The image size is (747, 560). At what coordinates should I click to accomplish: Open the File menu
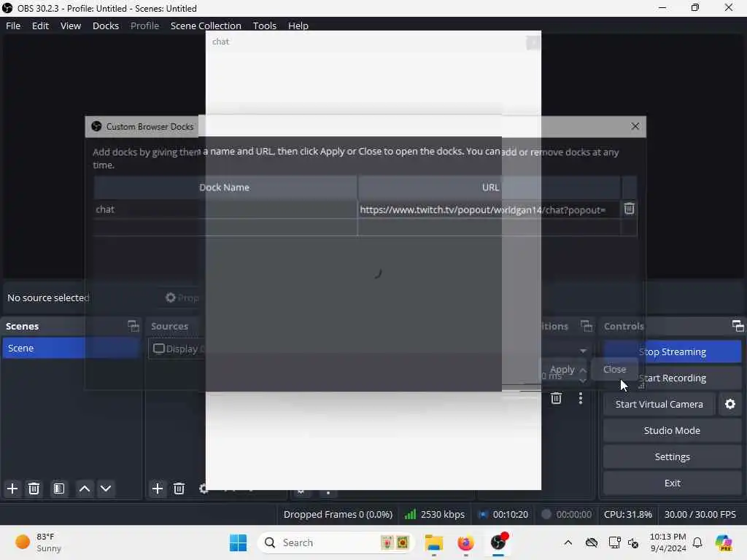pyautogui.click(x=13, y=26)
